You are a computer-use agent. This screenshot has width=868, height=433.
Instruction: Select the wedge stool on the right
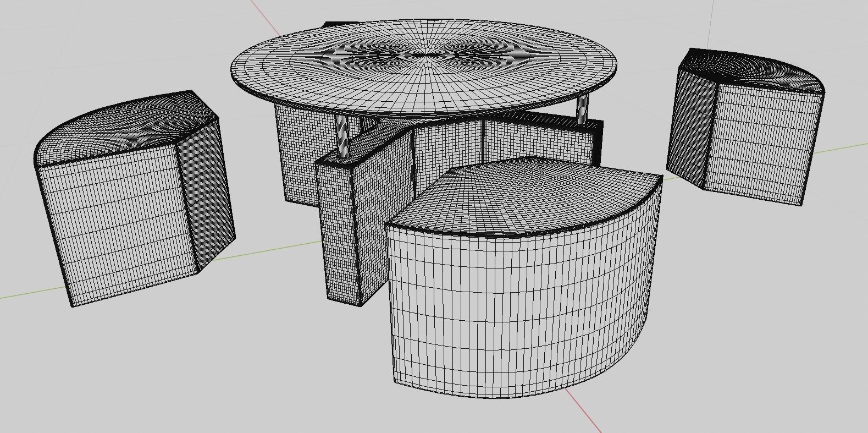pyautogui.click(x=746, y=127)
